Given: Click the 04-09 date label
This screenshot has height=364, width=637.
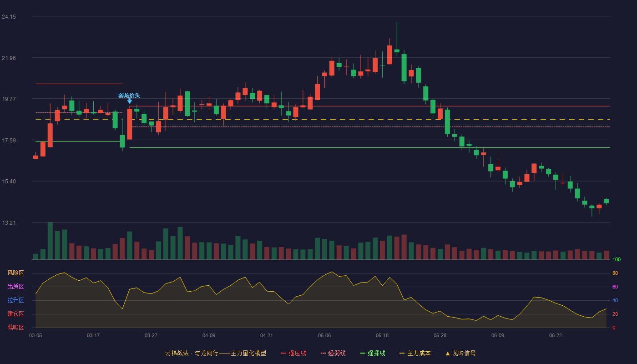Looking at the screenshot, I should (x=209, y=335).
